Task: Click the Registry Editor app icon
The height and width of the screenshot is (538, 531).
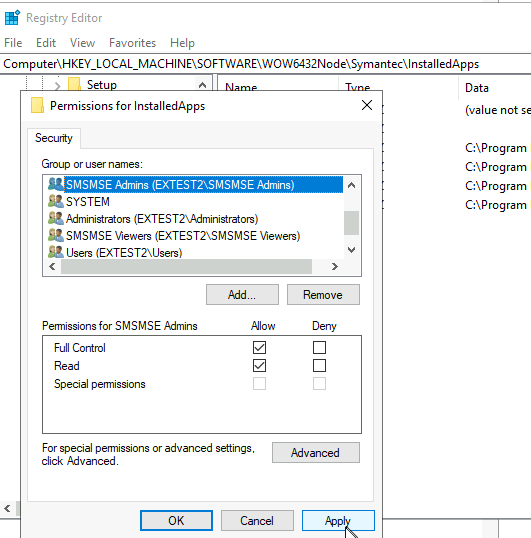Action: 12,17
